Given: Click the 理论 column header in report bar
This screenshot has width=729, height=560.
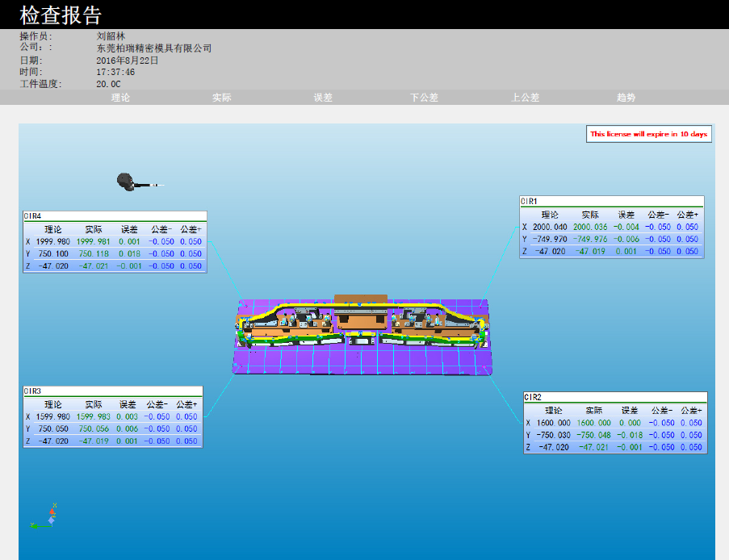Looking at the screenshot, I should pyautogui.click(x=120, y=98).
